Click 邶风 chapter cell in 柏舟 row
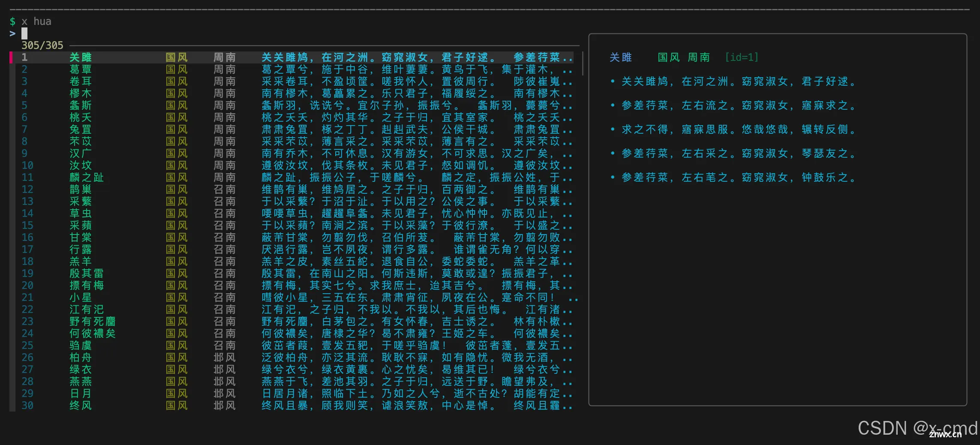Image resolution: width=980 pixels, height=445 pixels. 225,358
